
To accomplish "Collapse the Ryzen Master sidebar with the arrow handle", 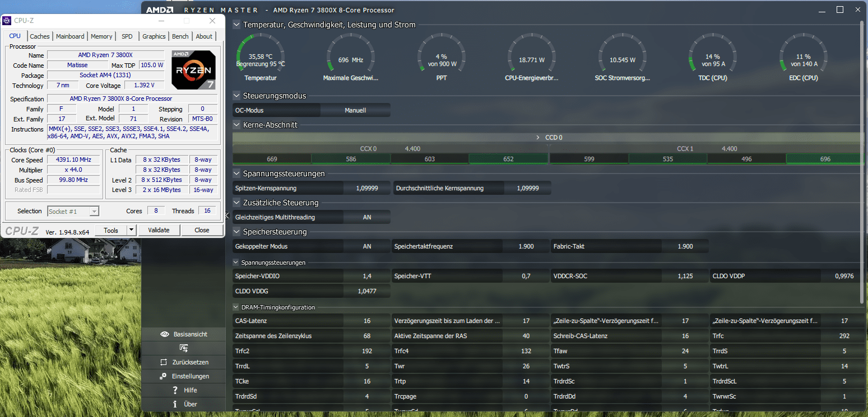I will 228,215.
